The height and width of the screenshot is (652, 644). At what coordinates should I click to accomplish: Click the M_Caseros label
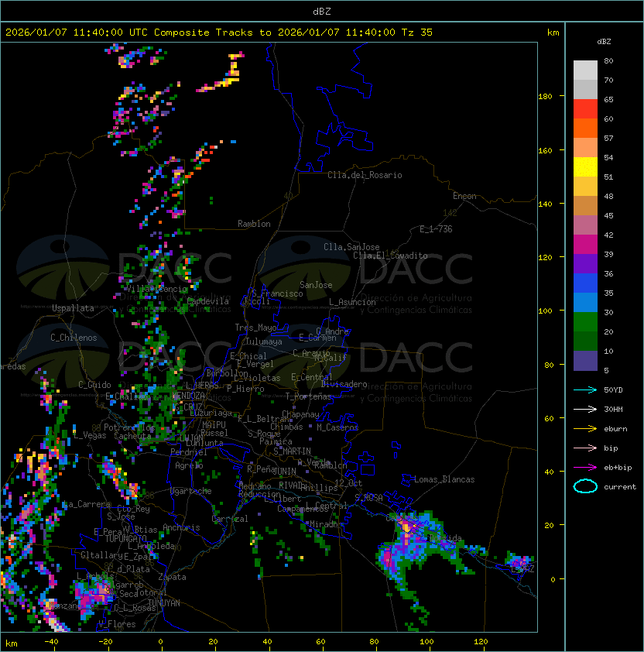point(337,427)
